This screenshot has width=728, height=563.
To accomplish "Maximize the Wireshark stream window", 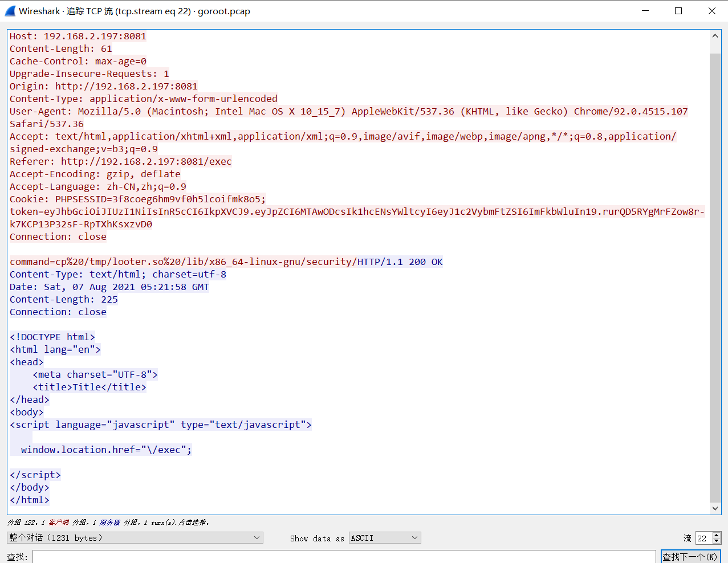I will pyautogui.click(x=678, y=11).
